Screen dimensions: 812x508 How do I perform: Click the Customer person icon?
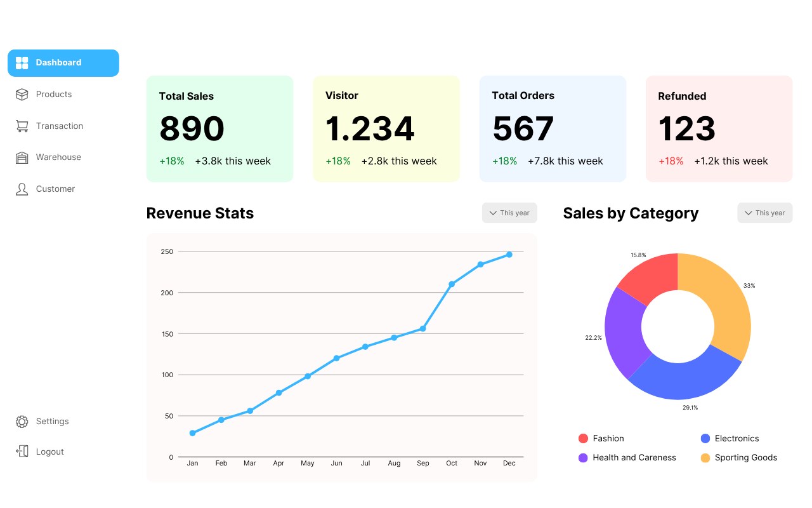[22, 189]
